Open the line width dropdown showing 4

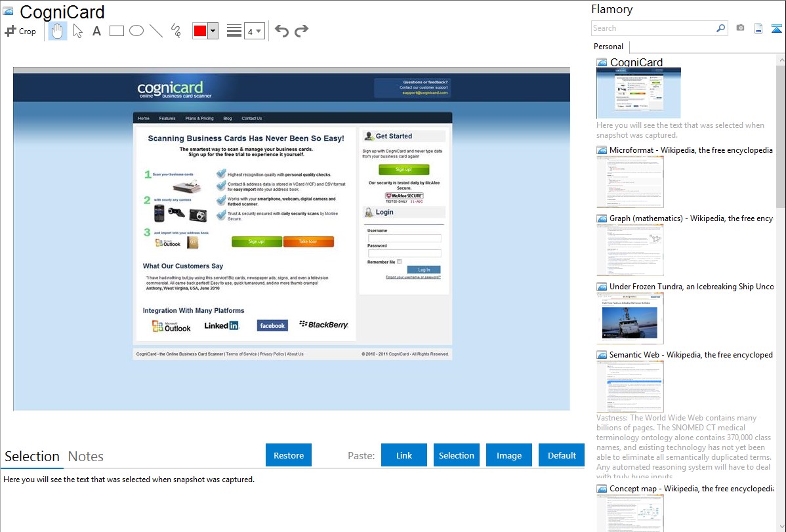[x=255, y=31]
